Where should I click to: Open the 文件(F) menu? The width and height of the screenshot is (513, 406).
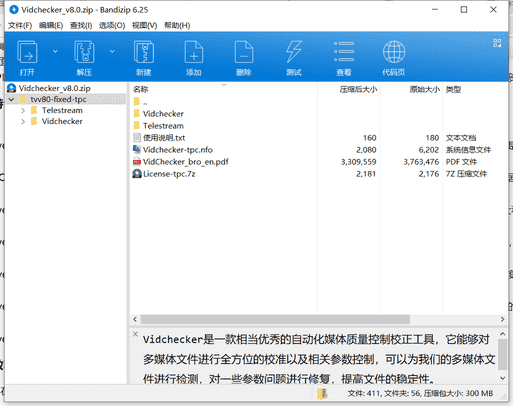pos(20,25)
